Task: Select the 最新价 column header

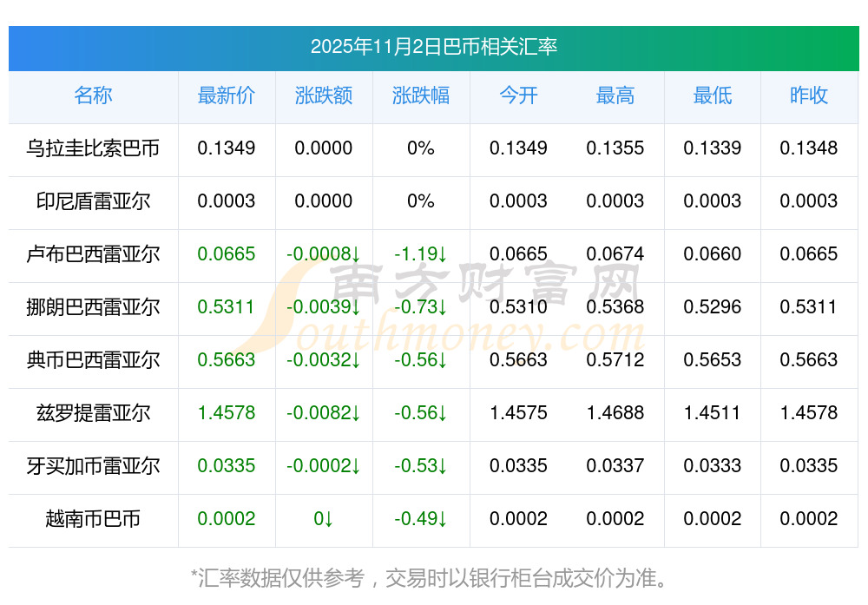Action: (x=227, y=95)
